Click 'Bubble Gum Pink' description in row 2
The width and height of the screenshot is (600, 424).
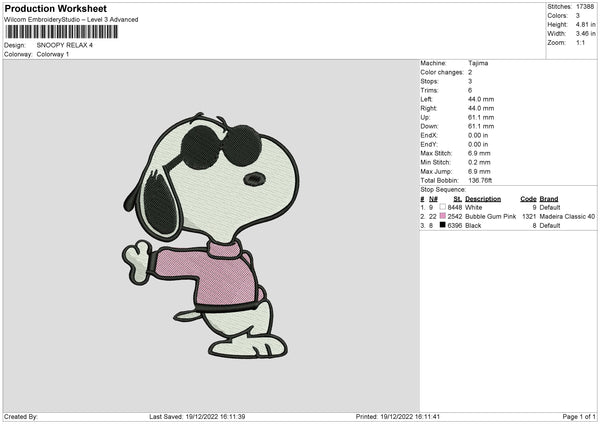pos(491,217)
